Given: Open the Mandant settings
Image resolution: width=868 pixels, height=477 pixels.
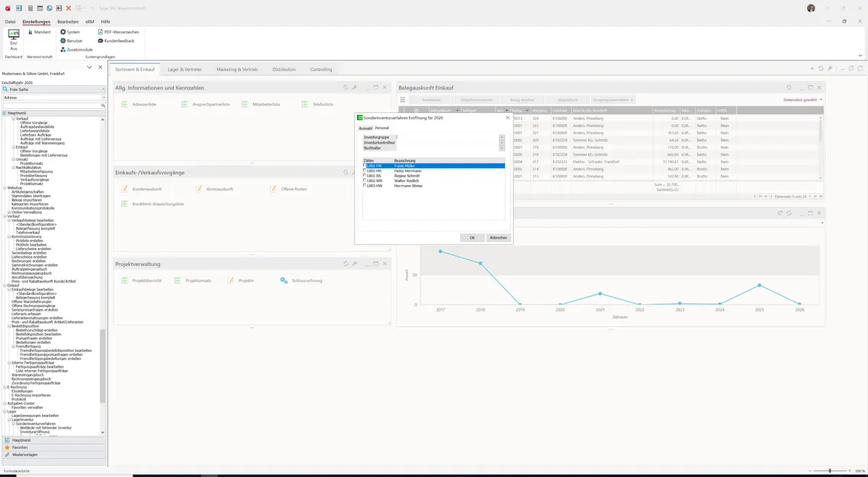Looking at the screenshot, I should [x=38, y=32].
